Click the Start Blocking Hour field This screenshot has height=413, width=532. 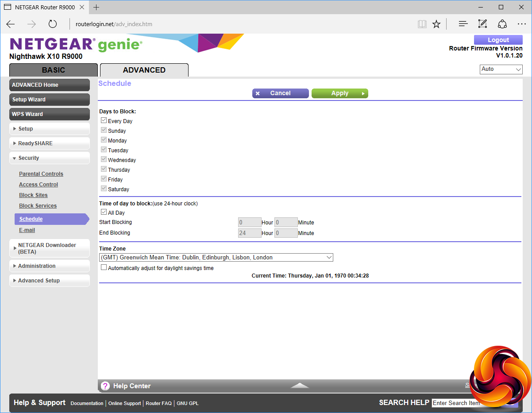250,222
